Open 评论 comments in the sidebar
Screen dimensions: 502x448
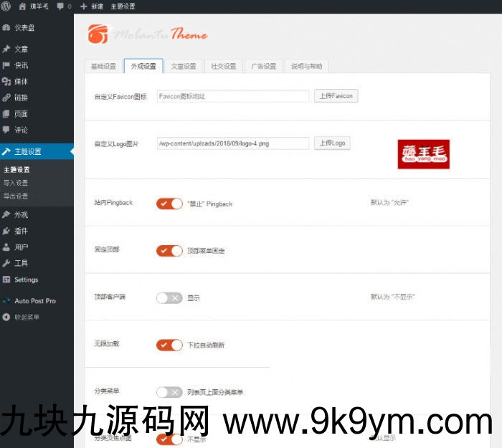pyautogui.click(x=21, y=130)
